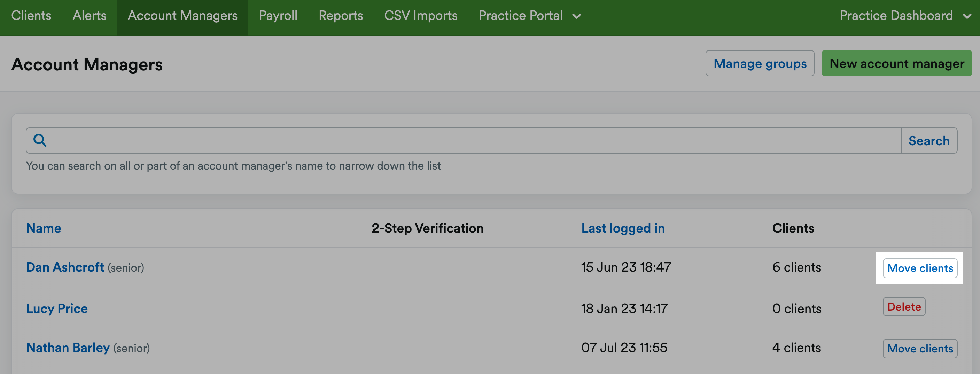
Task: Go to the Alerts tab
Action: [x=90, y=16]
